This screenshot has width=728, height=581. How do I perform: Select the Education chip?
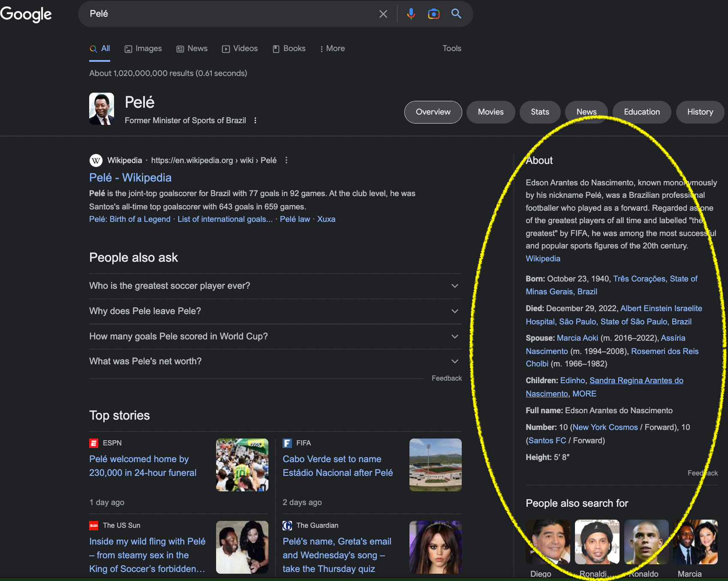(x=642, y=112)
